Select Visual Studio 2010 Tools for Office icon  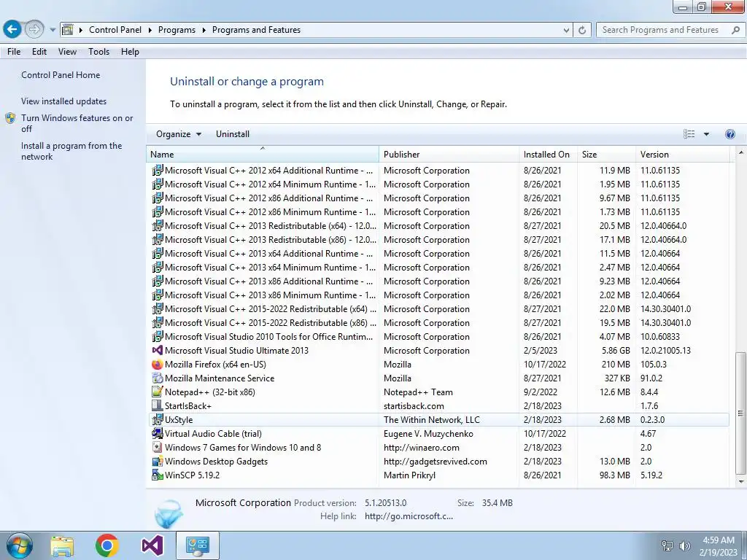(x=158, y=337)
